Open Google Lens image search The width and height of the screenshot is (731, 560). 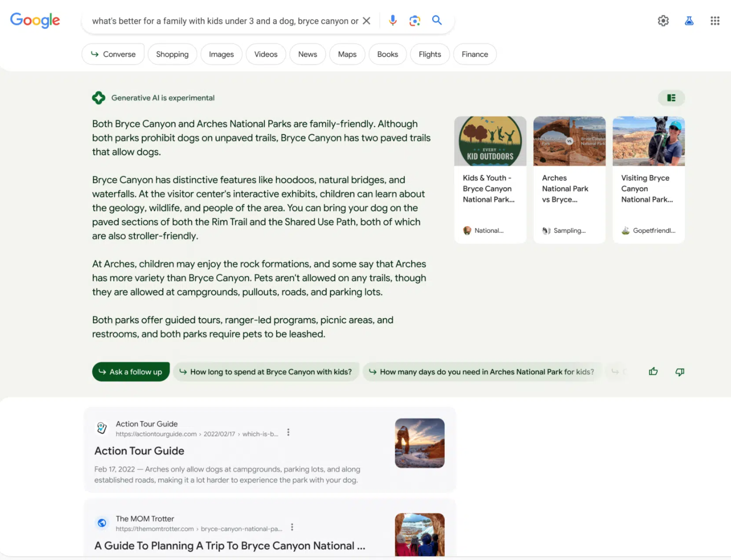click(x=415, y=21)
